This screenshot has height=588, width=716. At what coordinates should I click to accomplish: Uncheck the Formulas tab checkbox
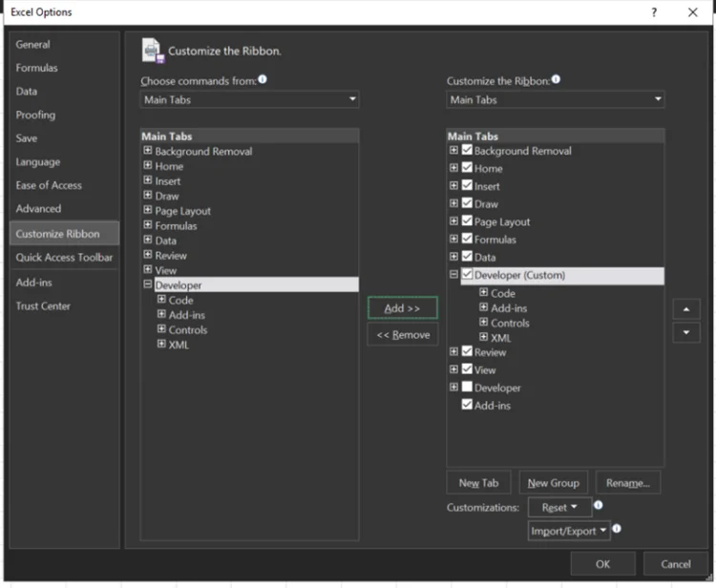tap(467, 239)
